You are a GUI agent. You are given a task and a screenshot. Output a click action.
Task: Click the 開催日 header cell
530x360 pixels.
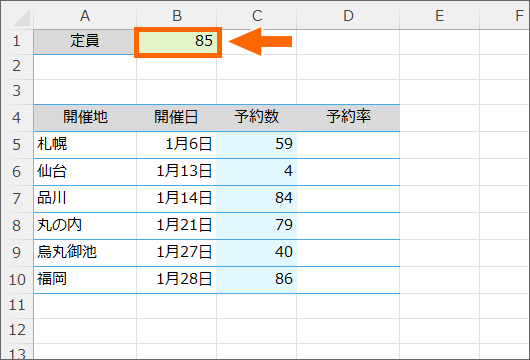click(x=176, y=118)
